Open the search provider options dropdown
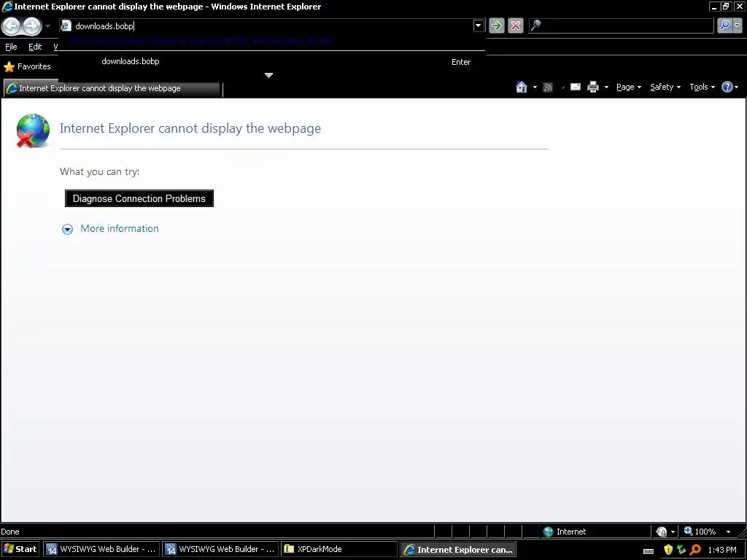The width and height of the screenshot is (747, 560). (738, 26)
